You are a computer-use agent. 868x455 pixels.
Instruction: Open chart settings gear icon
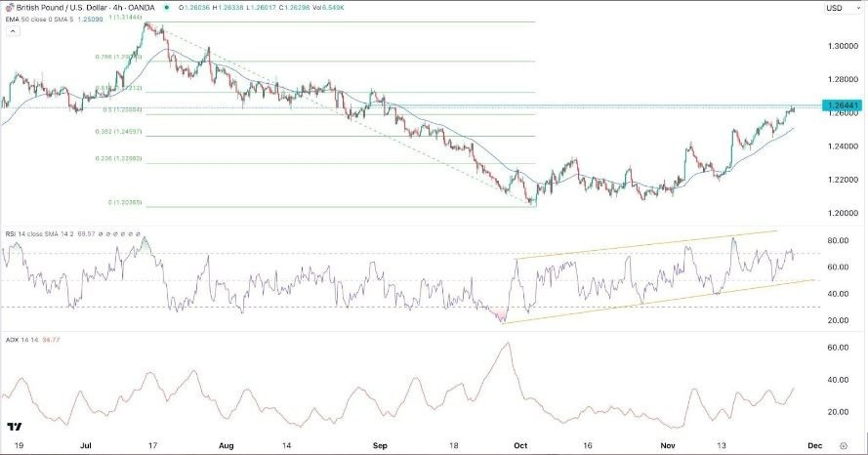(844, 445)
